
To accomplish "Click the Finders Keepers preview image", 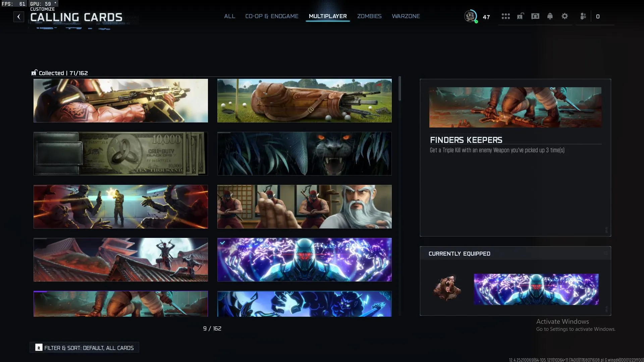I will 515,107.
